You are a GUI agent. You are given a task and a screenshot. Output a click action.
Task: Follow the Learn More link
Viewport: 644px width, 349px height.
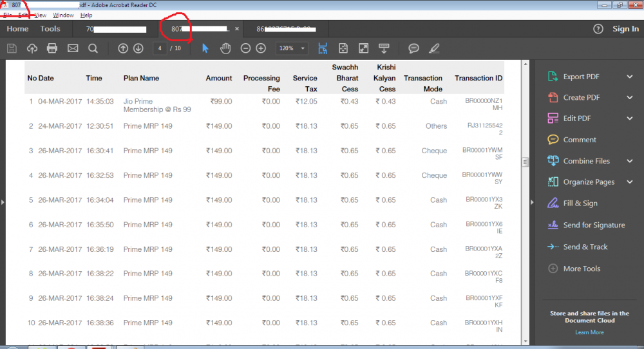(x=589, y=332)
